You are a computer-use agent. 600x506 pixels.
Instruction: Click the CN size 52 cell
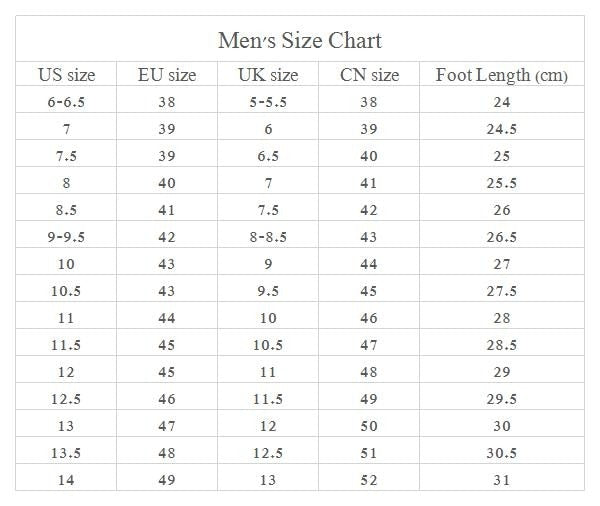(x=369, y=480)
